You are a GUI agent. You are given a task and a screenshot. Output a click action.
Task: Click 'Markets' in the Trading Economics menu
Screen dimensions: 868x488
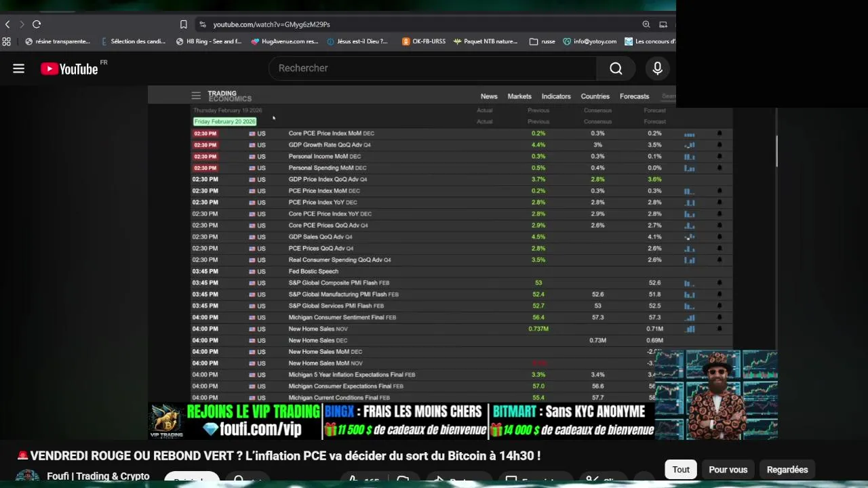(519, 96)
